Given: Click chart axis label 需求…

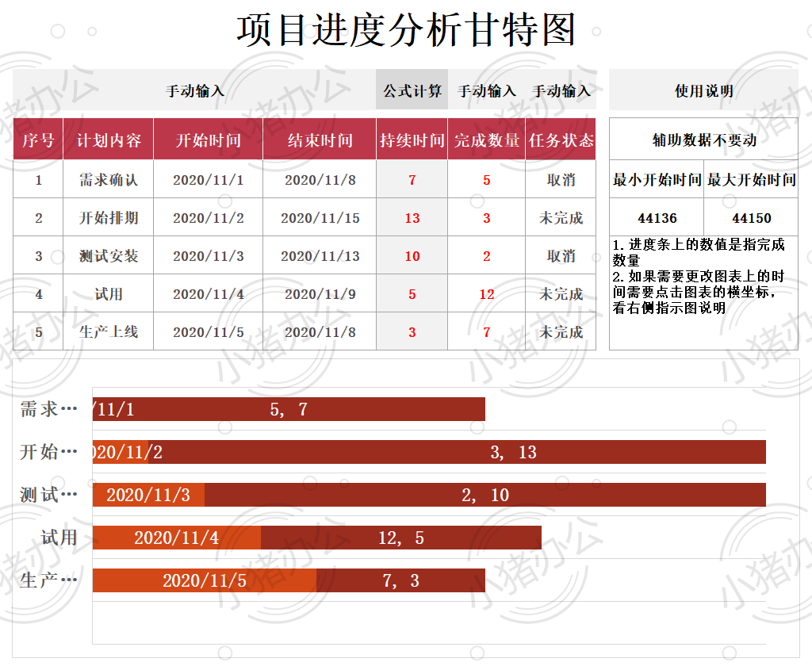Looking at the screenshot, I should pyautogui.click(x=48, y=409).
